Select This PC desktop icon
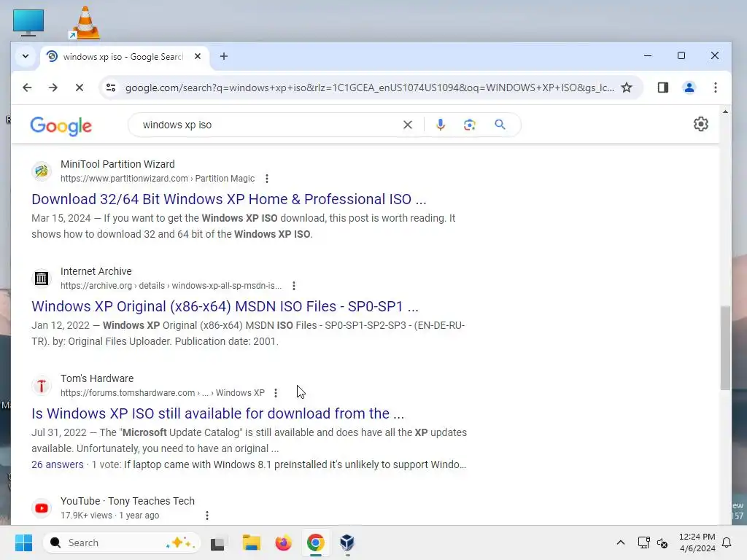747x560 pixels. tap(28, 23)
